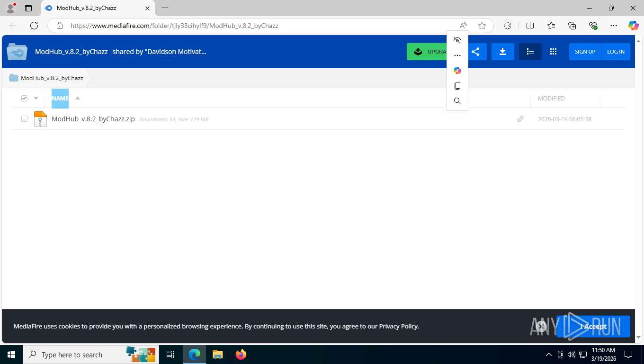
Task: Click the page scrollbar down arrow
Action: pos(639,337)
